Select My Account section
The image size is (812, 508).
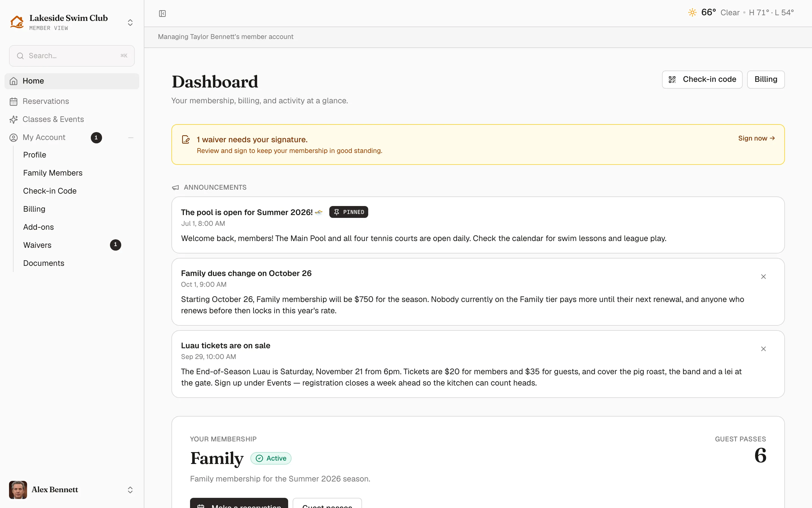pyautogui.click(x=44, y=137)
